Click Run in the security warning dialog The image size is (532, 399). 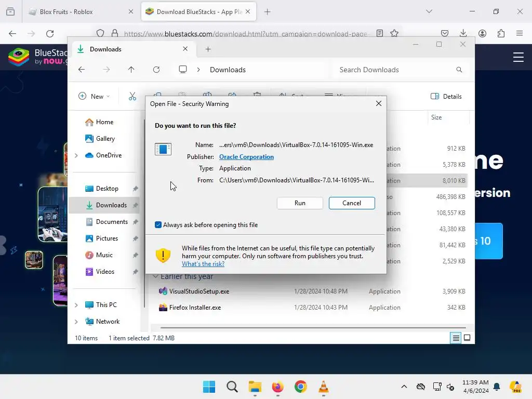[x=300, y=203]
